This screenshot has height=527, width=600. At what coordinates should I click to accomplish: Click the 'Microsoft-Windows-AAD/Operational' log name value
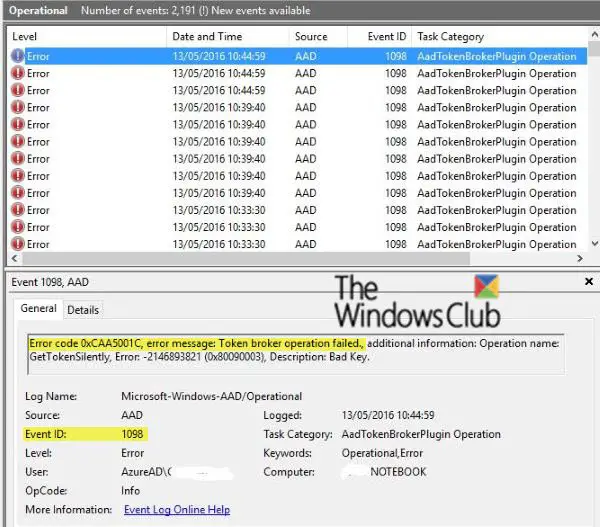211,396
